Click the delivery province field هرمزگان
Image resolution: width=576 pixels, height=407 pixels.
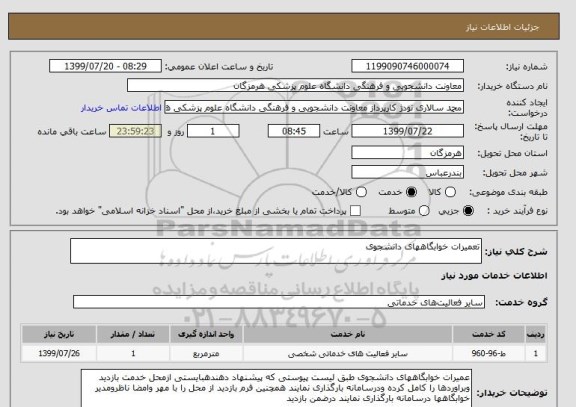tap(407, 152)
